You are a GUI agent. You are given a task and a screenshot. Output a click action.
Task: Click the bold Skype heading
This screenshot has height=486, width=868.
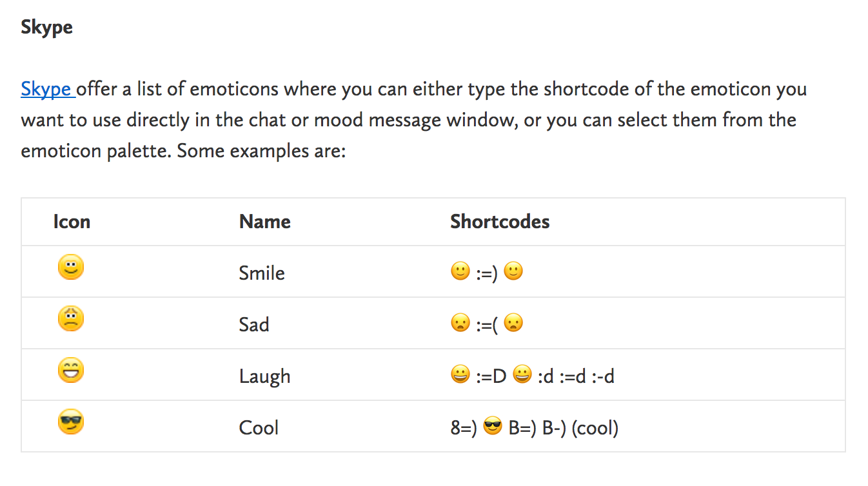(46, 28)
